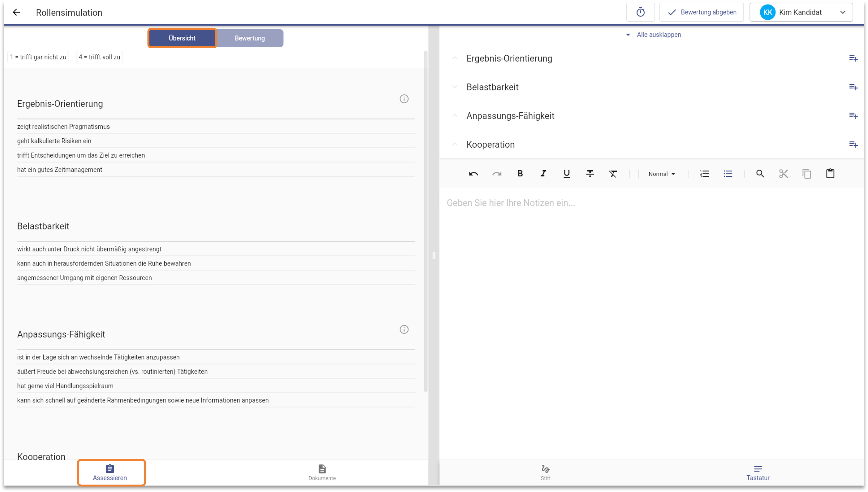Select 'kann sich schnell auf geänderte' row
Screen dimensions: 868x492
[x=216, y=400]
